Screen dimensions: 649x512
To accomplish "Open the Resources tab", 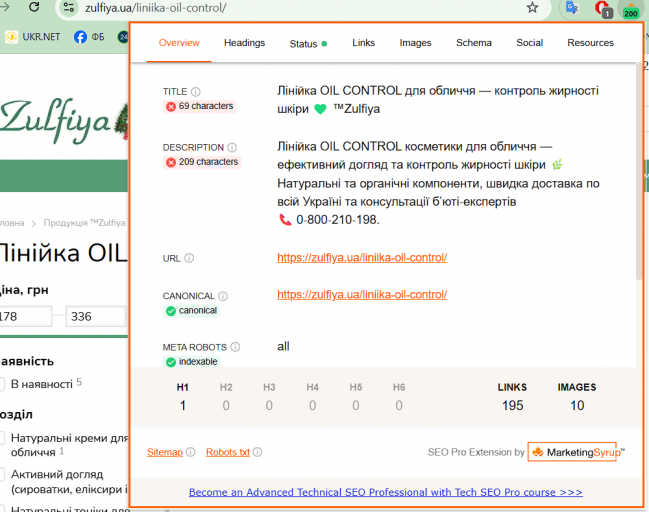I will (590, 43).
